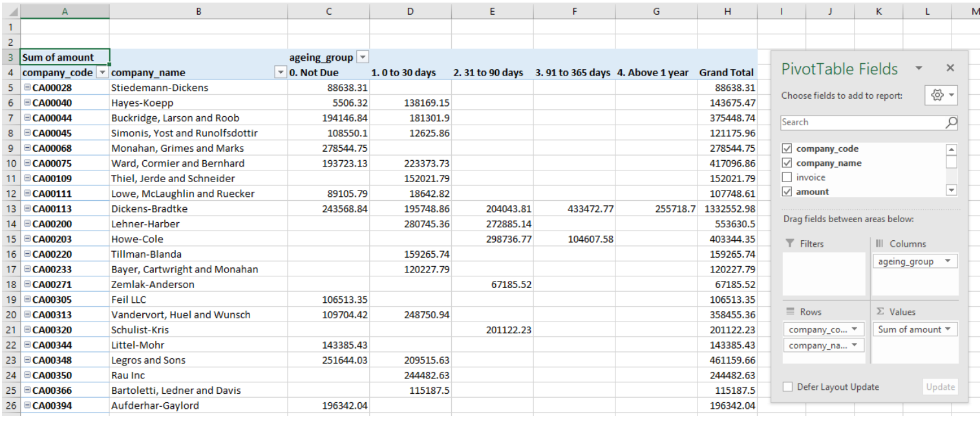This screenshot has height=421, width=980.
Task: Collapse the CA00113 row group
Action: pos(27,209)
